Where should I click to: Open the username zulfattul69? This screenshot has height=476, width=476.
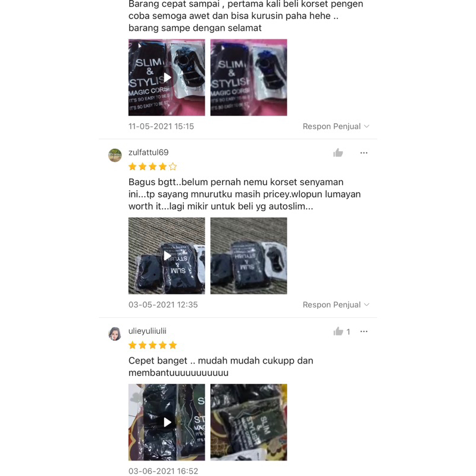148,152
